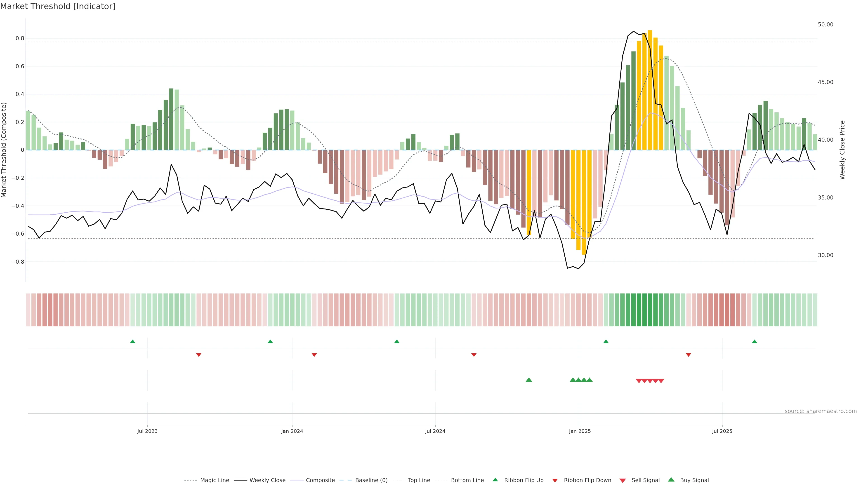This screenshot has height=488, width=868.
Task: Click the Top Line legend item
Action: 419,480
